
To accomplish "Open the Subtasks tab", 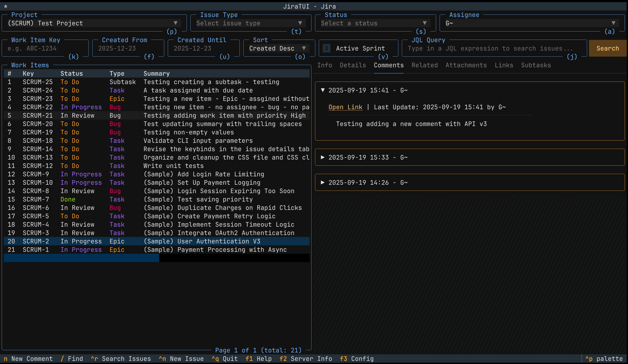I will [x=536, y=65].
